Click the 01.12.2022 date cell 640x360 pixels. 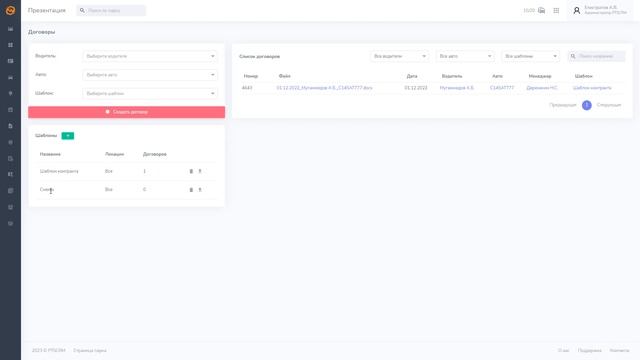tap(416, 88)
